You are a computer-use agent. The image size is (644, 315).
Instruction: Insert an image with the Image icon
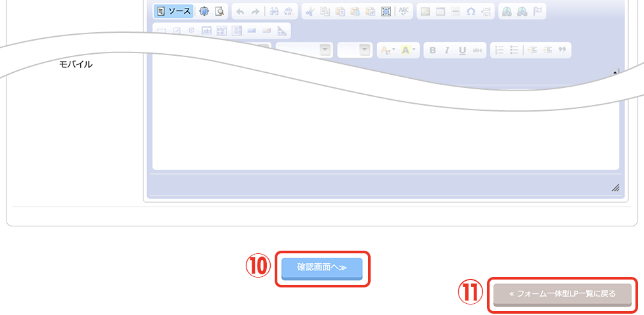click(425, 12)
